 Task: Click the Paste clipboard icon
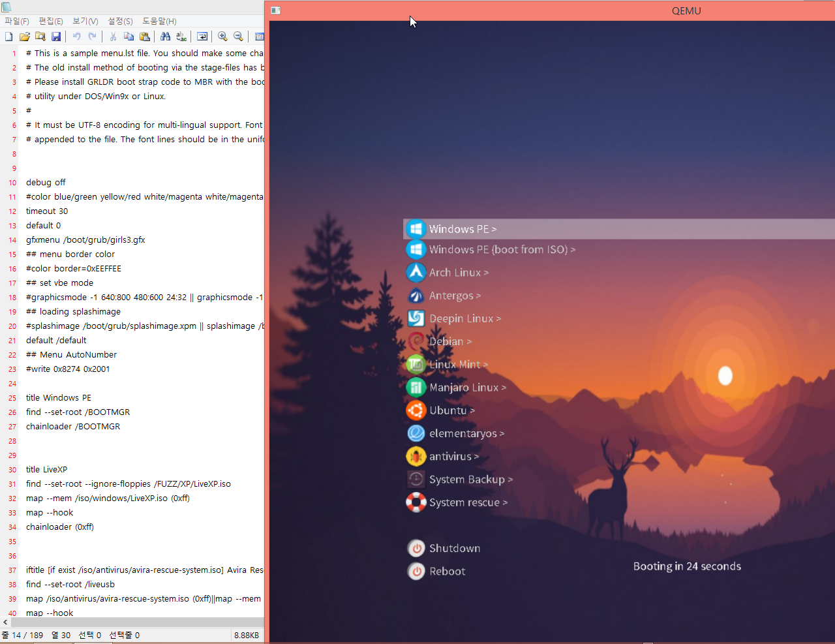tap(145, 37)
